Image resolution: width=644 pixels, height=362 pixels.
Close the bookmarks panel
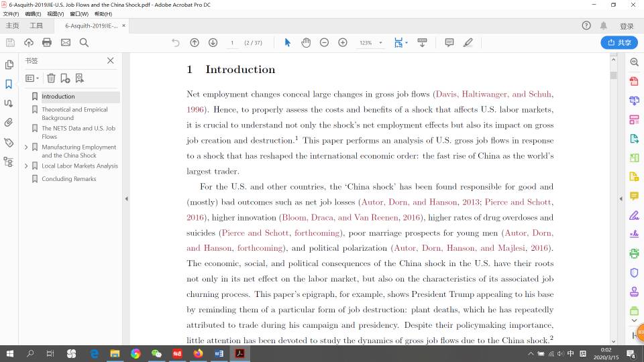pos(111,60)
